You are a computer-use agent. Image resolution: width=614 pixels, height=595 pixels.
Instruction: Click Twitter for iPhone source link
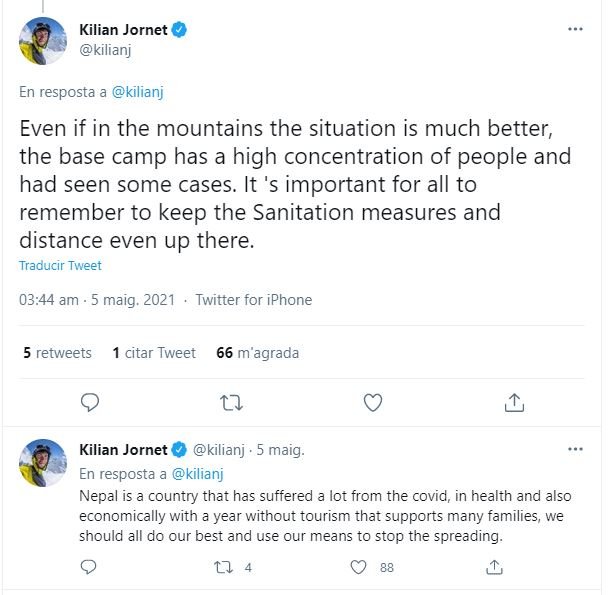pos(253,300)
